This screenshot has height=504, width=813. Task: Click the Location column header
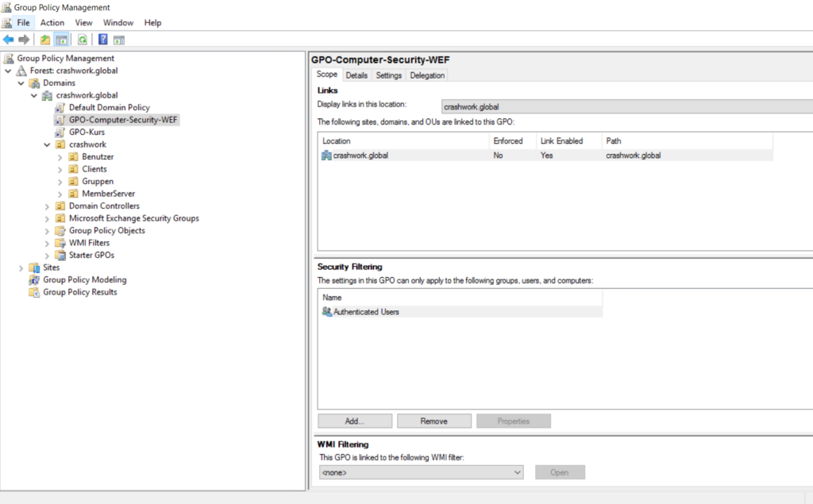pyautogui.click(x=404, y=141)
